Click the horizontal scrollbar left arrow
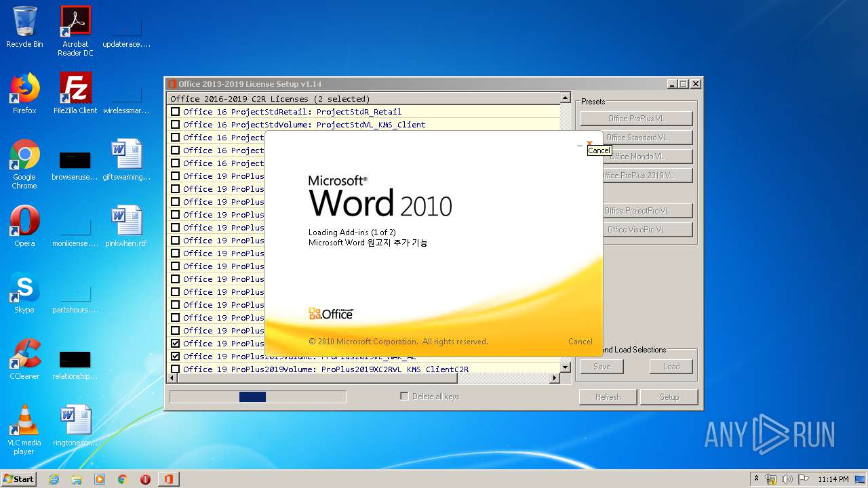868x488 pixels. pos(172,378)
